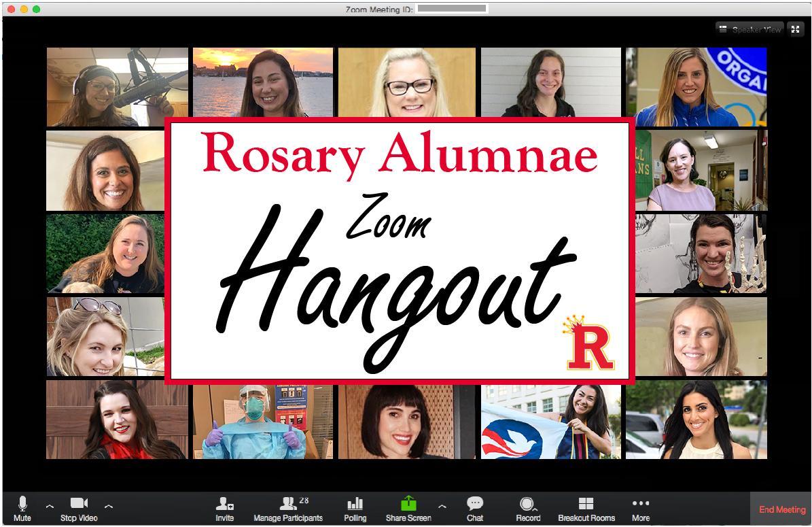Expand audio options arrow next to Mute
The height and width of the screenshot is (527, 812).
pos(50,506)
